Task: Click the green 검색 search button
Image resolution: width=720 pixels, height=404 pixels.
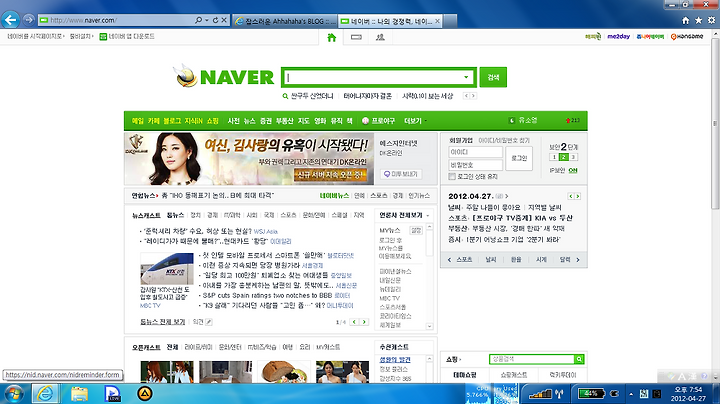Action: pos(493,77)
